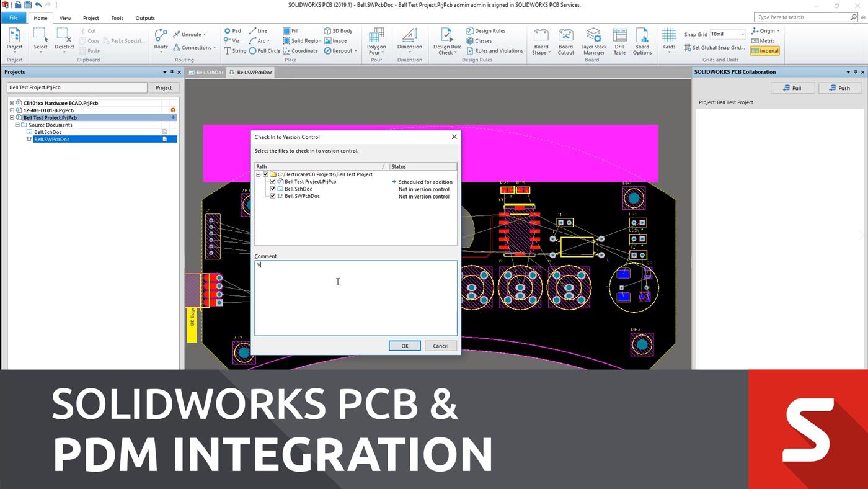Run a Design Rule Check

[446, 38]
